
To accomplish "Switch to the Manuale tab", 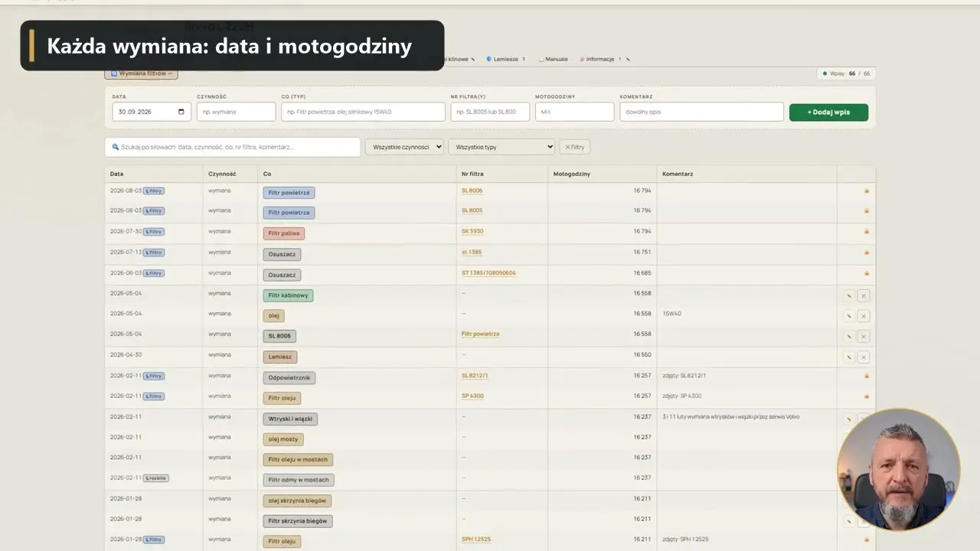I will (x=554, y=59).
